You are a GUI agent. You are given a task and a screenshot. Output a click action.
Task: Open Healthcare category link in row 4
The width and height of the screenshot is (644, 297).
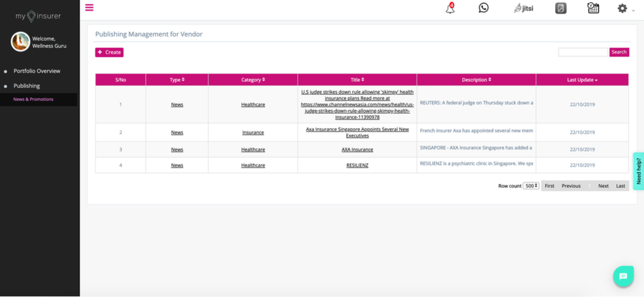(x=253, y=165)
